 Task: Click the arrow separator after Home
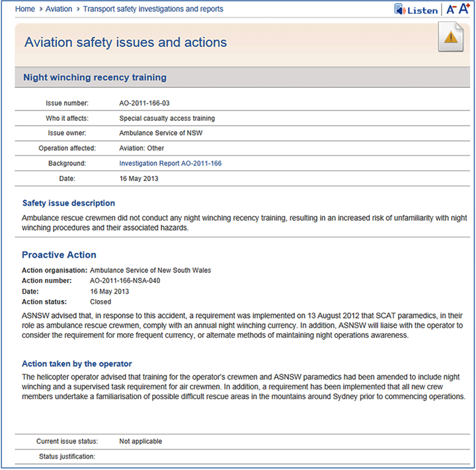click(x=40, y=9)
